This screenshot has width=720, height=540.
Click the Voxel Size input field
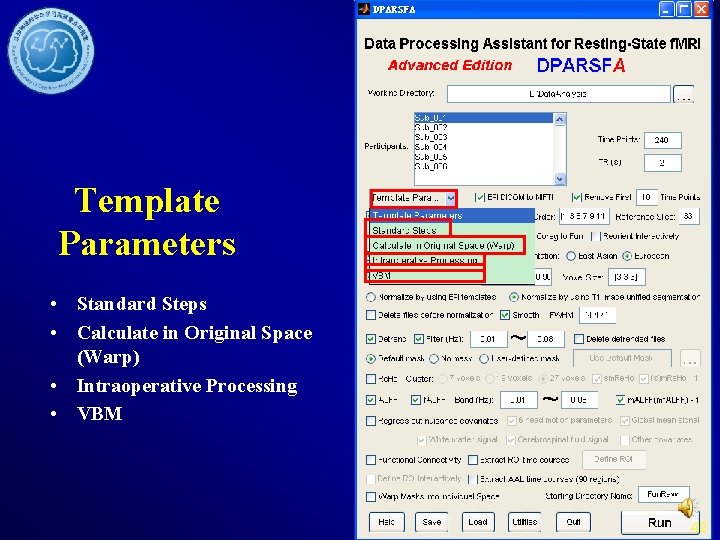click(626, 277)
